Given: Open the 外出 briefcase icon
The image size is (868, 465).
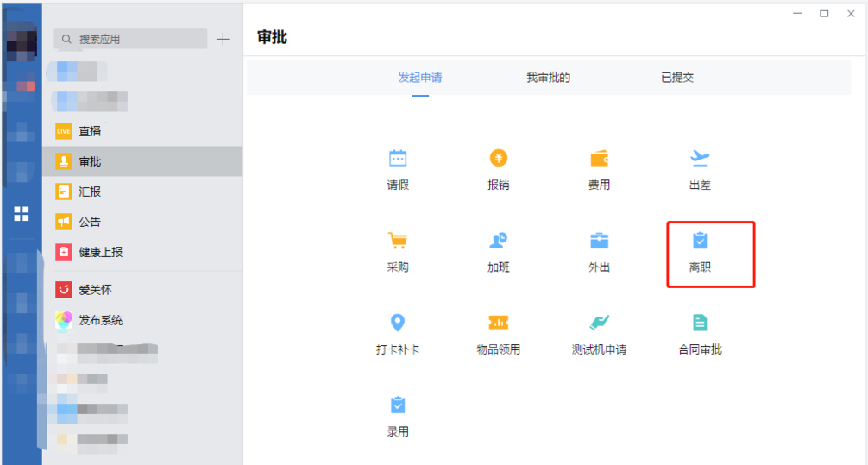Looking at the screenshot, I should tap(599, 241).
